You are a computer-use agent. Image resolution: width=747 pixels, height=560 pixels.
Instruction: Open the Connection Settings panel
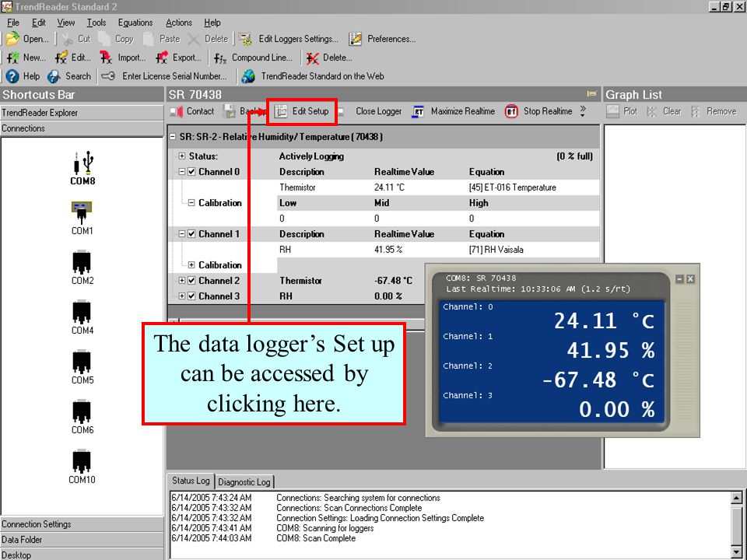coord(82,524)
